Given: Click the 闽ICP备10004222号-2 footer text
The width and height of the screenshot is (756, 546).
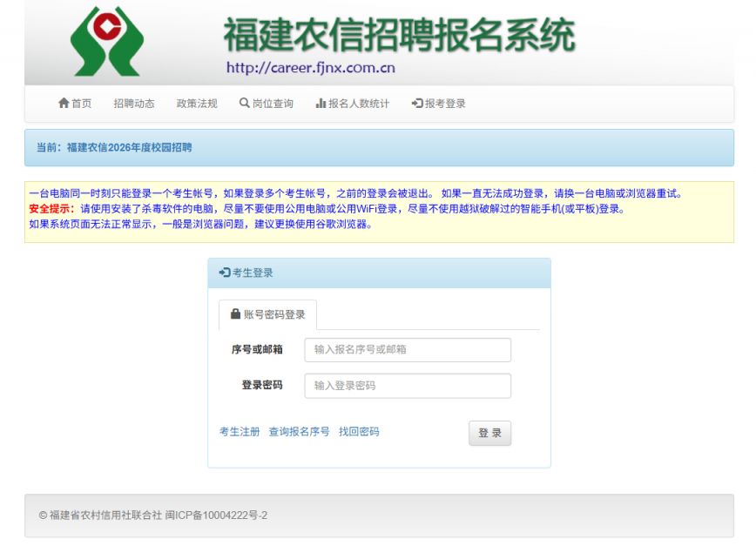Looking at the screenshot, I should click(x=216, y=516).
